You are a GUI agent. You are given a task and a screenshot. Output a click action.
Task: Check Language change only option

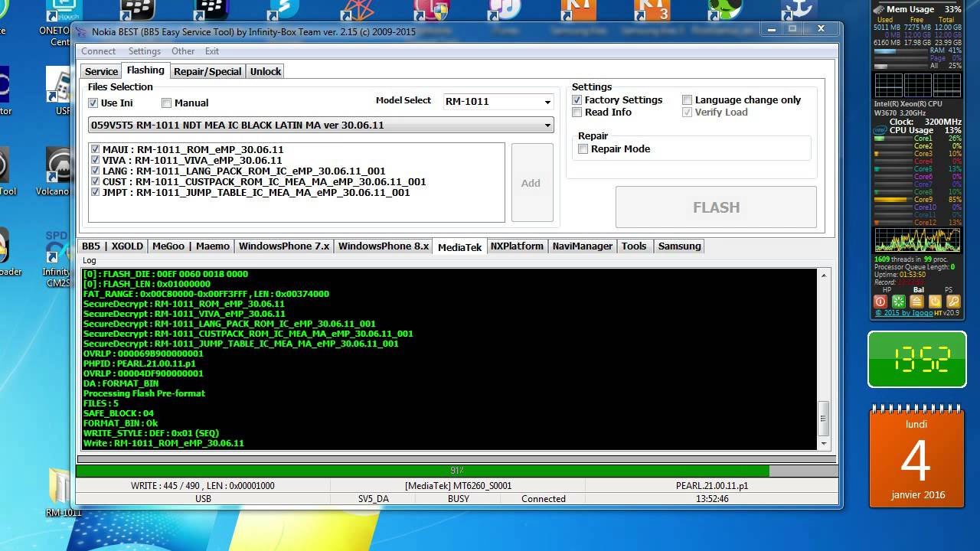coord(688,100)
